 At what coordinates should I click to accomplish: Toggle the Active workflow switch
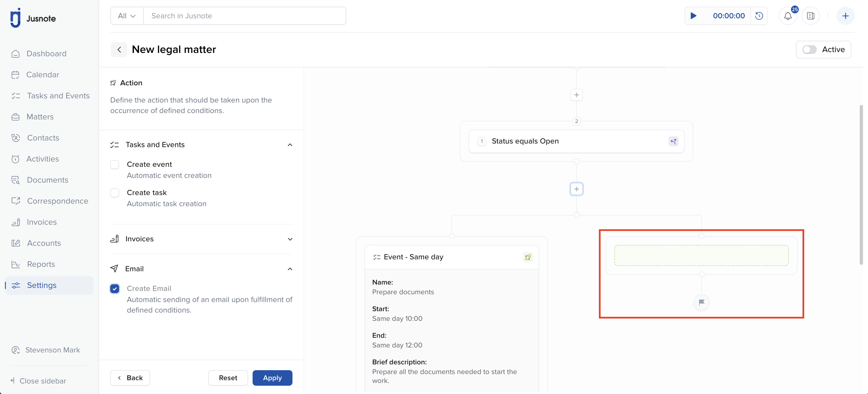(809, 50)
